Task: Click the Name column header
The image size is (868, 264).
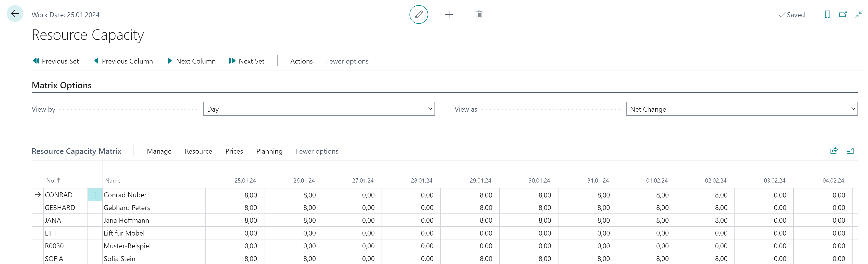Action: pos(112,180)
